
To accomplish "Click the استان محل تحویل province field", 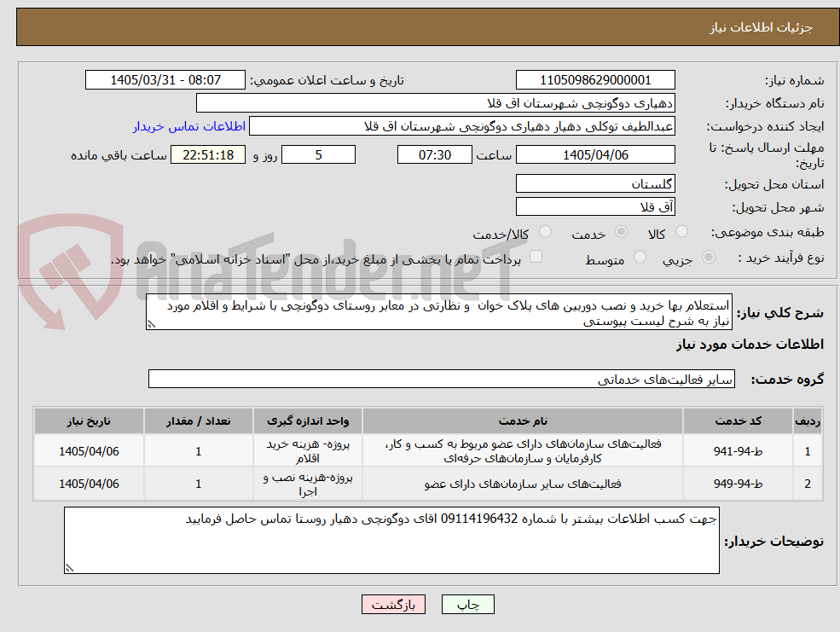I will 595,183.
